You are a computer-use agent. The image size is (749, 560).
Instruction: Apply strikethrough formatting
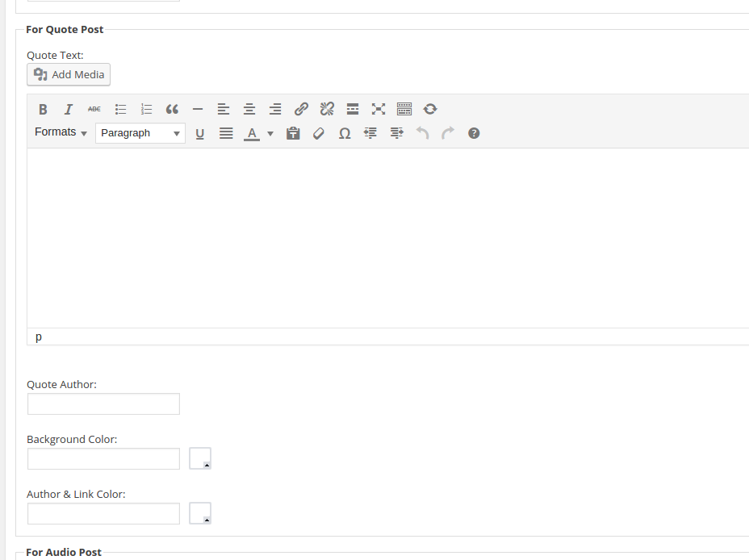pyautogui.click(x=94, y=110)
